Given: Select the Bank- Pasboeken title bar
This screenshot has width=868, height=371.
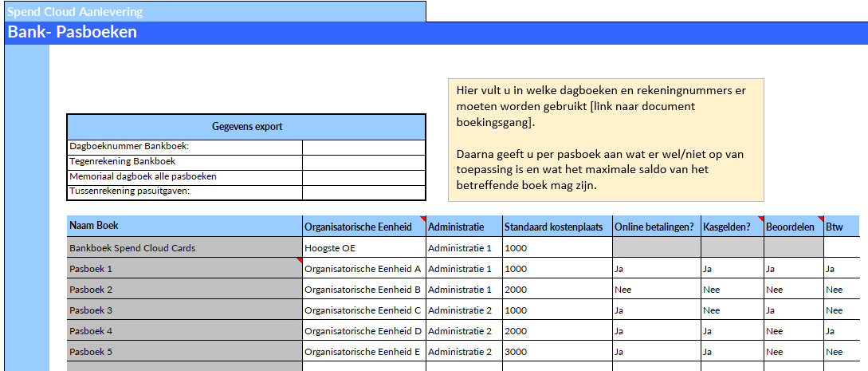Looking at the screenshot, I should (434, 33).
